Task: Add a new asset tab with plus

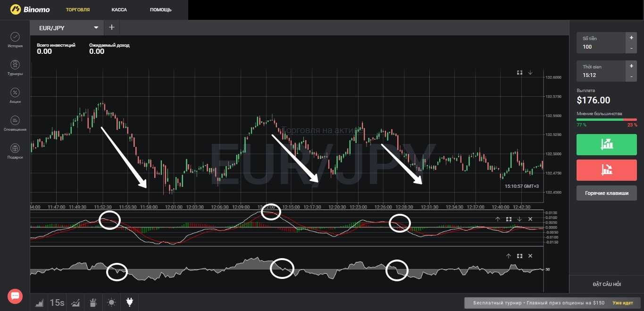Action: coord(112,27)
